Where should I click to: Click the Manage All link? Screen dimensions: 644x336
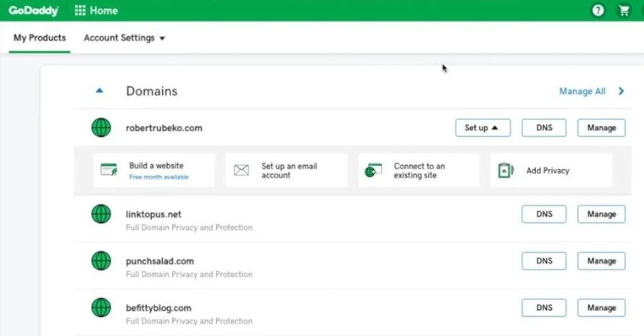[x=582, y=91]
